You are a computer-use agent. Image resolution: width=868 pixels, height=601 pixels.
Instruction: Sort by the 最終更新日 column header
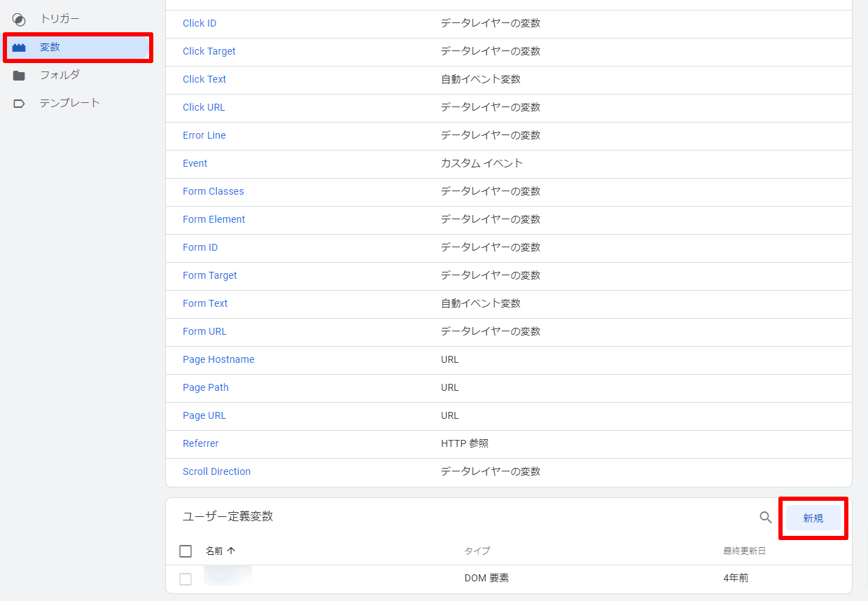pos(744,551)
